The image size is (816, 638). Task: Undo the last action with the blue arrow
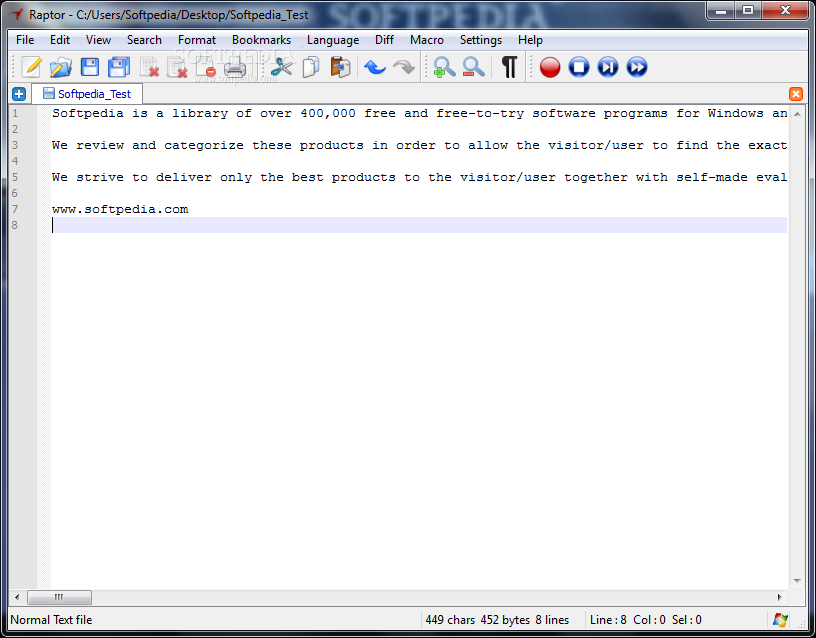[x=375, y=67]
